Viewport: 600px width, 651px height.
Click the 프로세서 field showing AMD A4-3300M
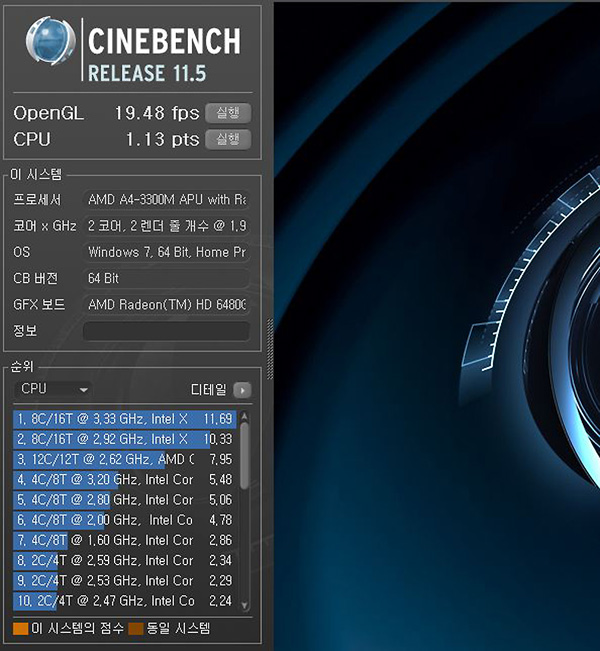click(166, 200)
